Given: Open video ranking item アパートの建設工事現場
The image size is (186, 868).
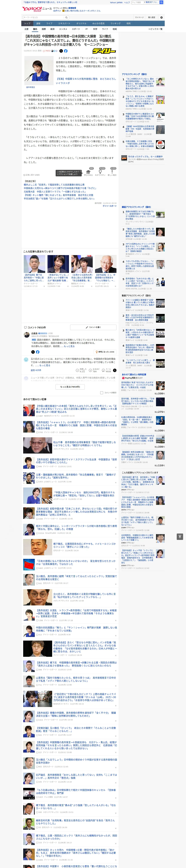Looking at the screenshot, I should pos(143,305).
